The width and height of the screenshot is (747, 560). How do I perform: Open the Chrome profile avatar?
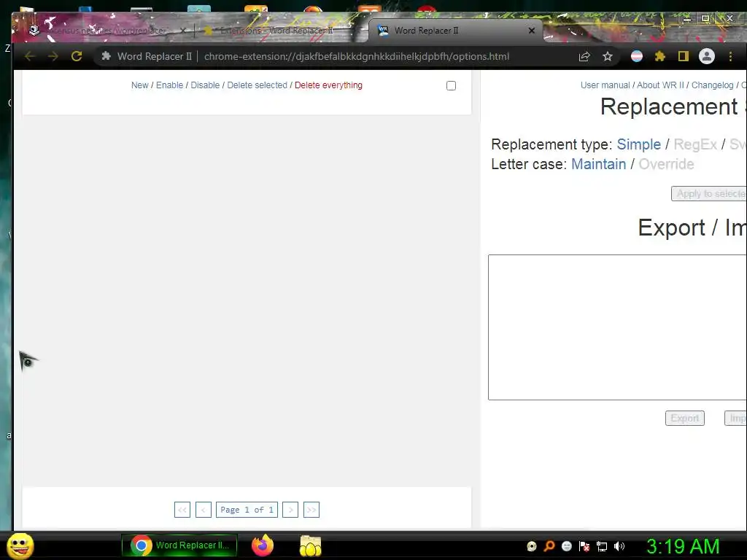(x=706, y=56)
